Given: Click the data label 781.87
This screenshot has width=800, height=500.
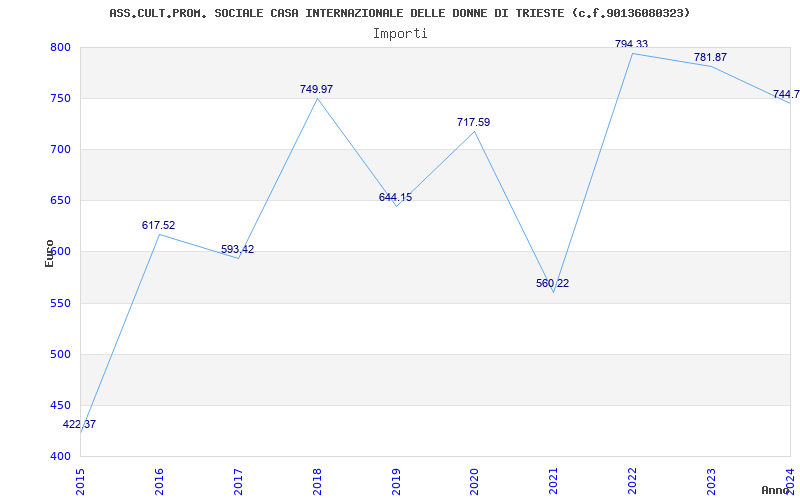Looking at the screenshot, I should coord(710,58).
